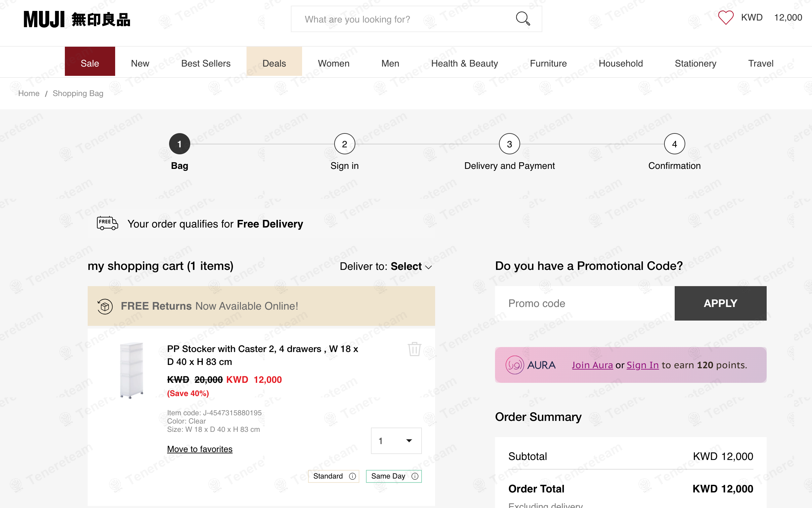Click the free delivery truck icon
Screen dimensions: 812x508
(x=108, y=223)
